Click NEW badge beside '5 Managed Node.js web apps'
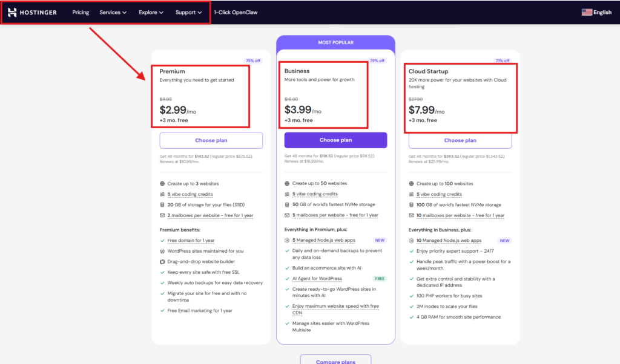Viewport: 620px width, 364px height. click(x=380, y=240)
